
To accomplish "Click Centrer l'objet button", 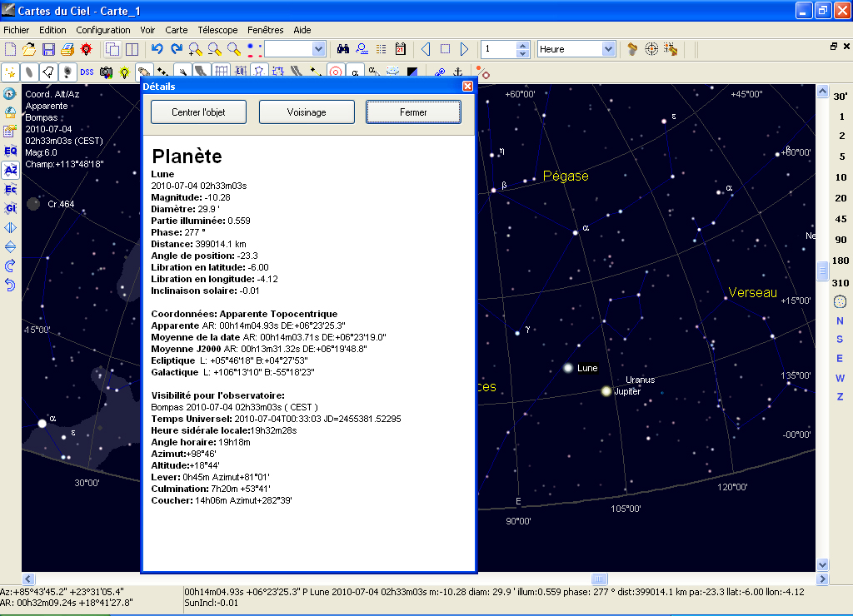I will point(198,112).
